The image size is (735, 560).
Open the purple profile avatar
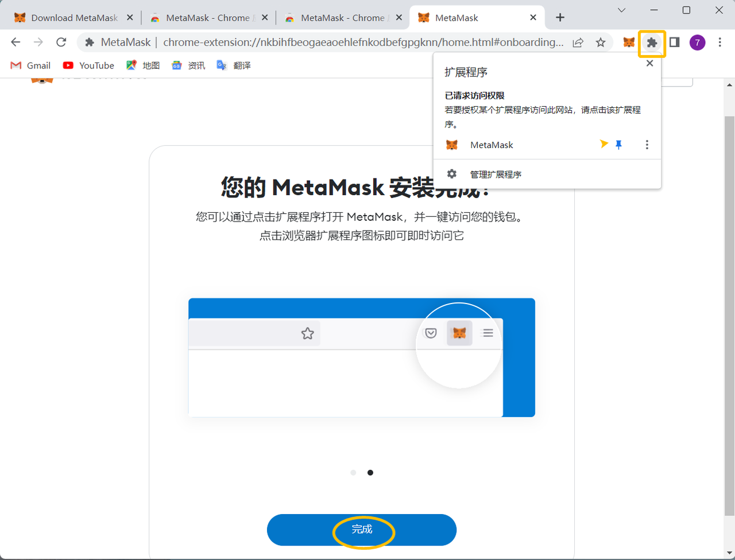tap(697, 42)
